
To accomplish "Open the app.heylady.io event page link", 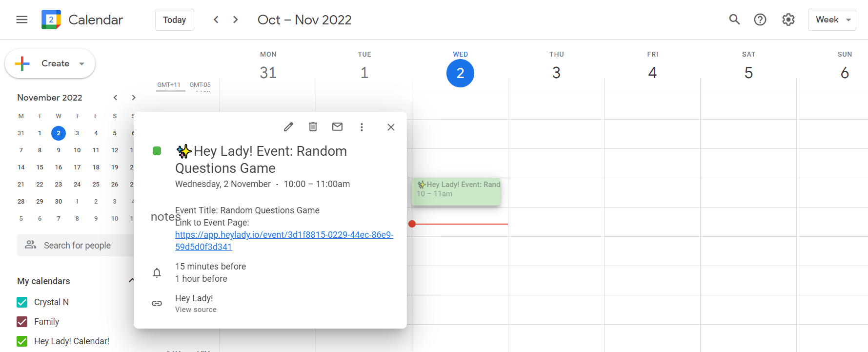I will tap(284, 235).
